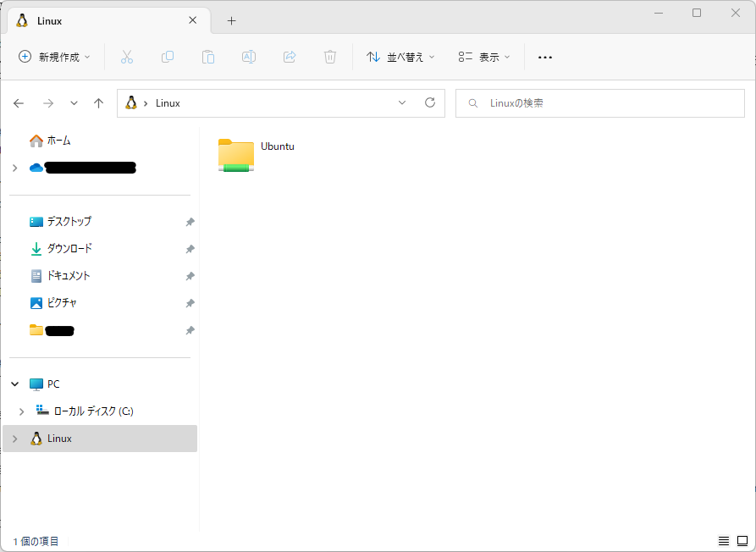Click the Paste icon in the toolbar

207,57
